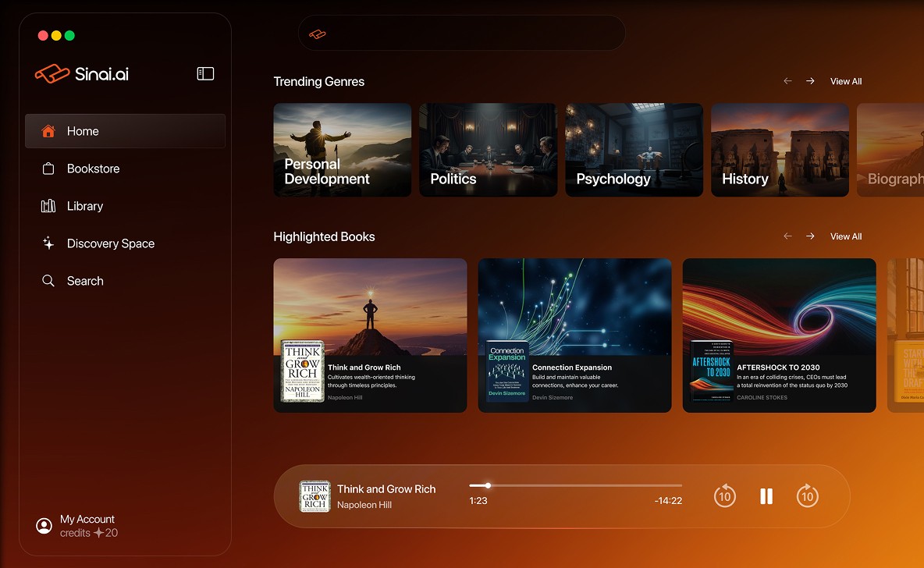Open the Think and Grow Rich book card
Image resolution: width=924 pixels, height=568 pixels.
370,335
